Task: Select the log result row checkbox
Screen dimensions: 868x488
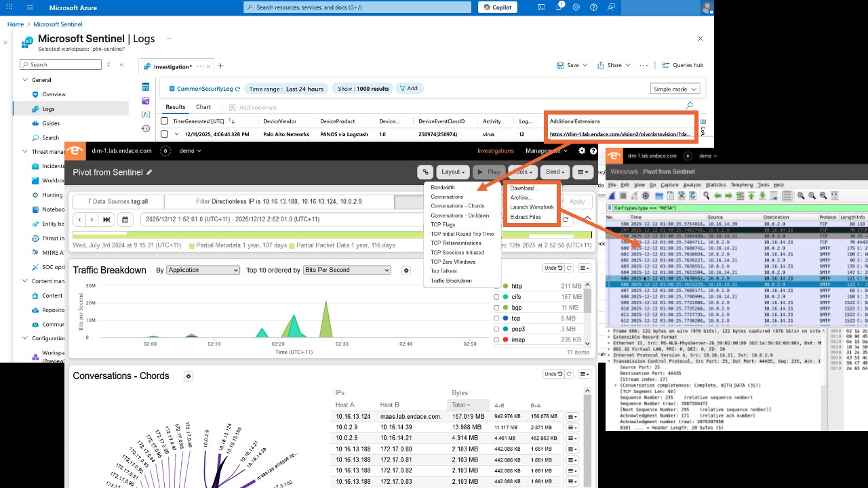Action: (165, 134)
